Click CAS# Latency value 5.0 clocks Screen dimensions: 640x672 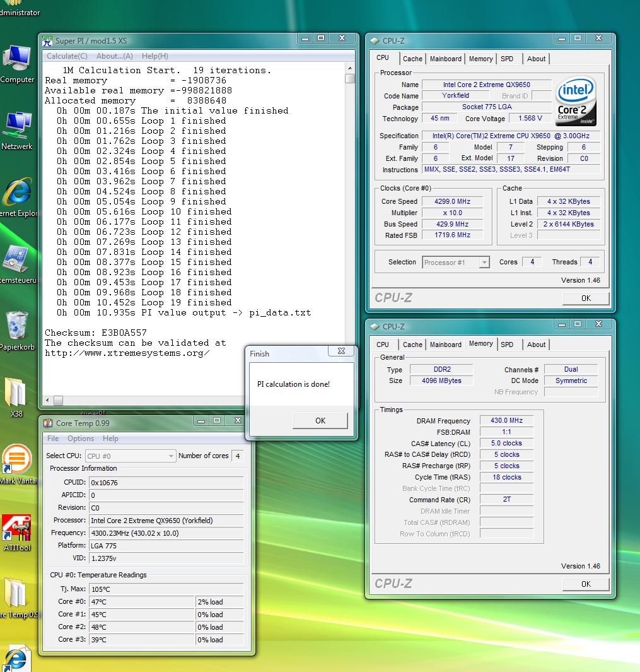tap(506, 443)
